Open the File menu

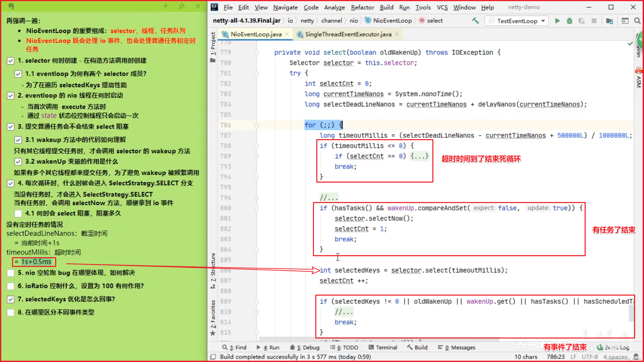pos(228,7)
